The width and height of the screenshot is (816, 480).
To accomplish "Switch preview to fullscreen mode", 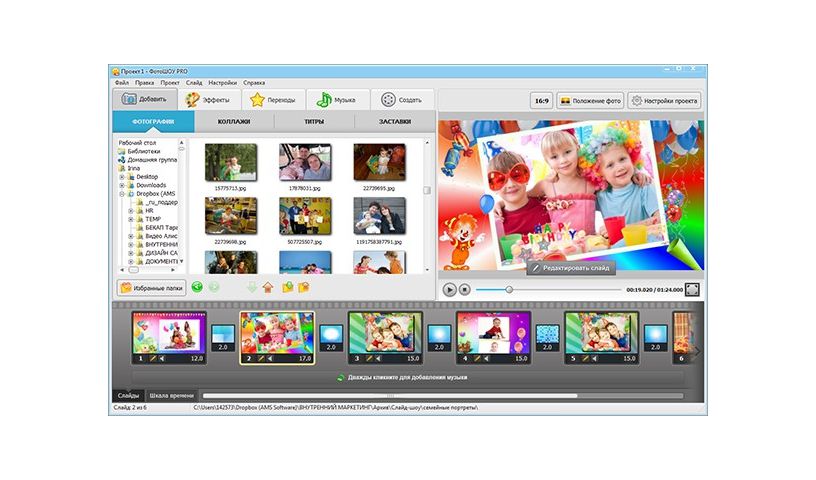I will [x=692, y=289].
